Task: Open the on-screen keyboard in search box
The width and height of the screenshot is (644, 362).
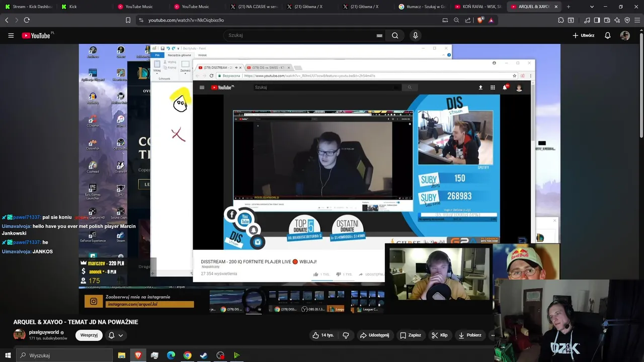Action: click(x=379, y=36)
